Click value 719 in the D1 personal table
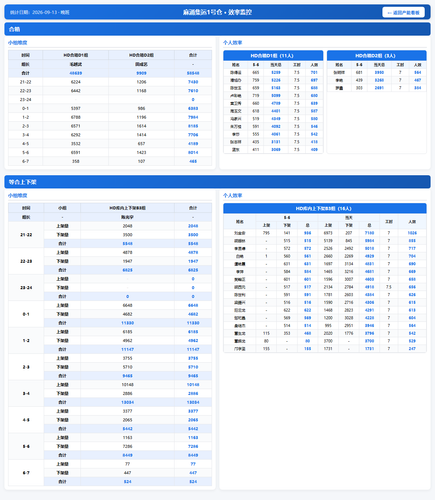 click(x=256, y=96)
